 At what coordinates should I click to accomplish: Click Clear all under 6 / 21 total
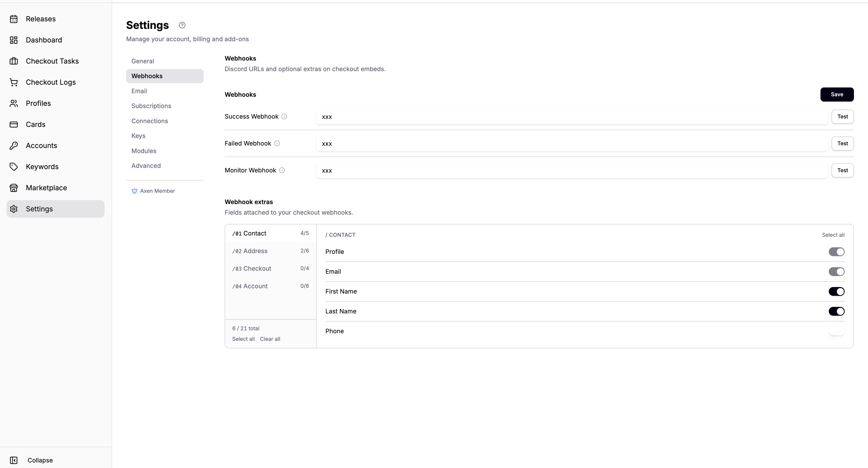coord(270,339)
